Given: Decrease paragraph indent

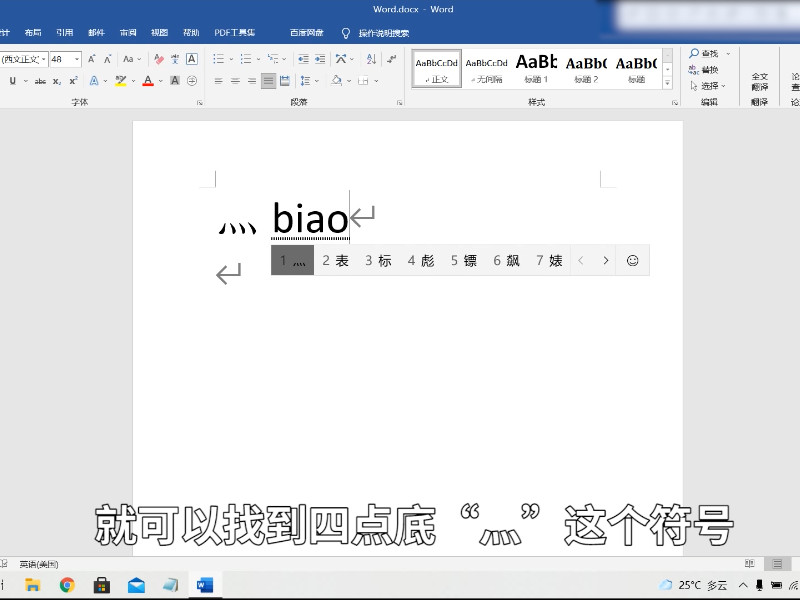Looking at the screenshot, I should click(x=303, y=59).
